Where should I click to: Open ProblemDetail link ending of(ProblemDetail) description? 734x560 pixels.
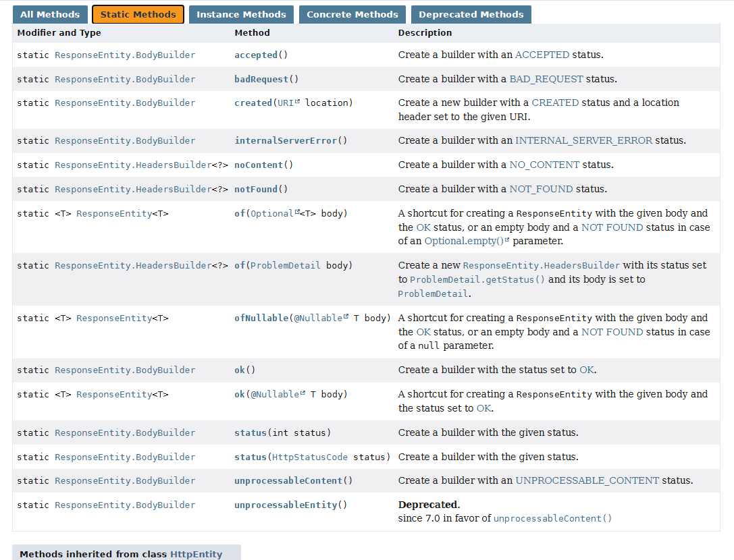click(433, 293)
